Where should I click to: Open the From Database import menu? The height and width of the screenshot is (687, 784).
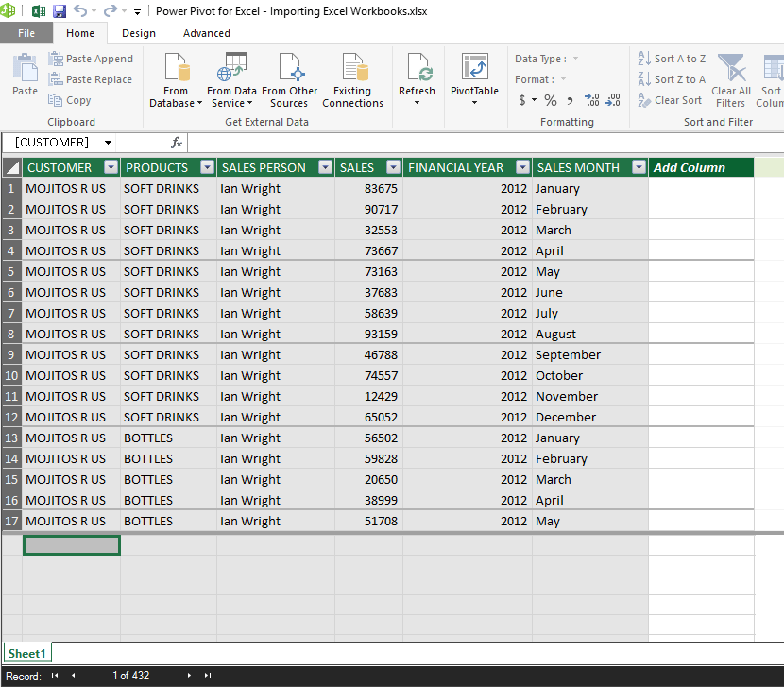(x=176, y=80)
